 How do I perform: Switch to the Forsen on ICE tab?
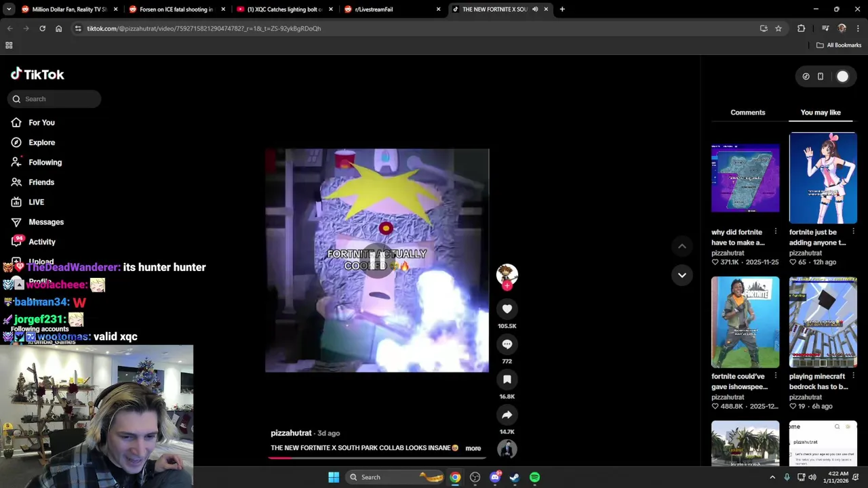point(176,9)
